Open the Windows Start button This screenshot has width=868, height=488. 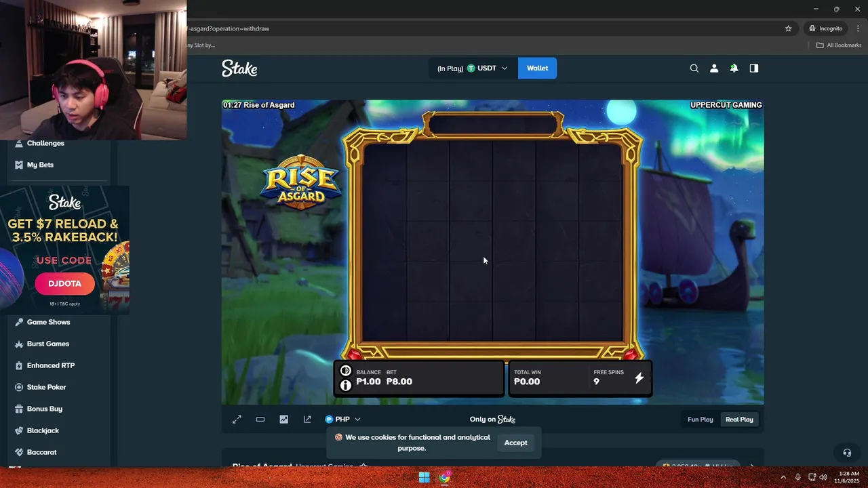[x=424, y=478]
